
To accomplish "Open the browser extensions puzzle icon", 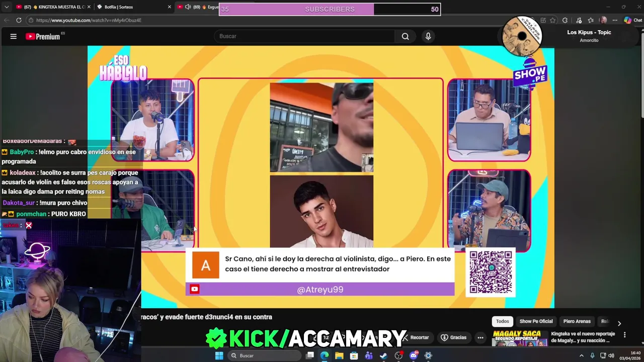I will point(565,20).
